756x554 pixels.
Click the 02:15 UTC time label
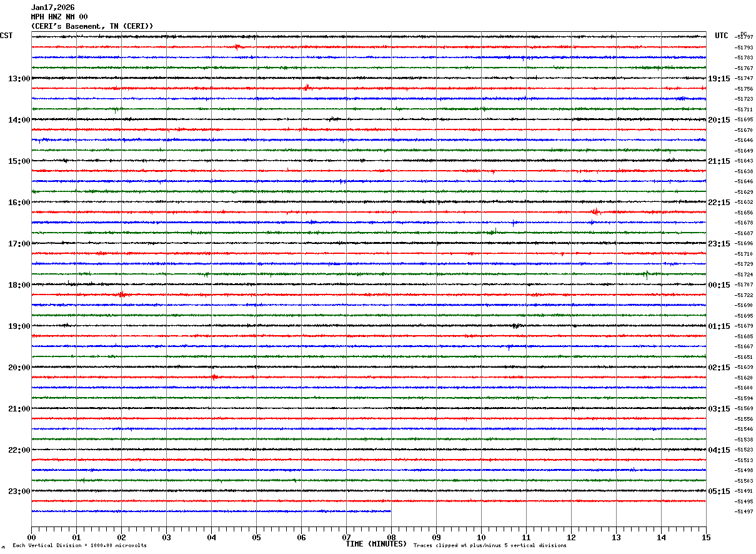click(x=719, y=368)
